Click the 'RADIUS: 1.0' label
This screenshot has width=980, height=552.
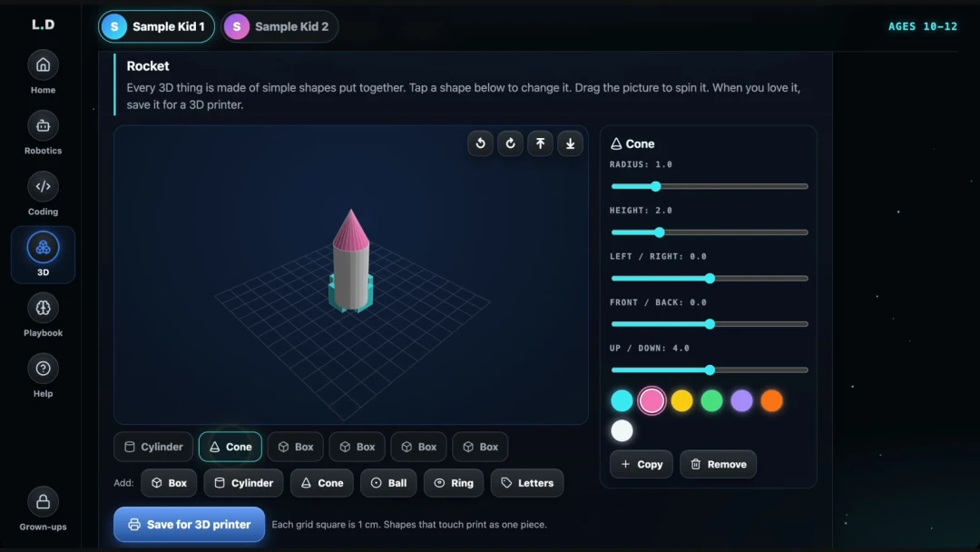[x=642, y=164]
